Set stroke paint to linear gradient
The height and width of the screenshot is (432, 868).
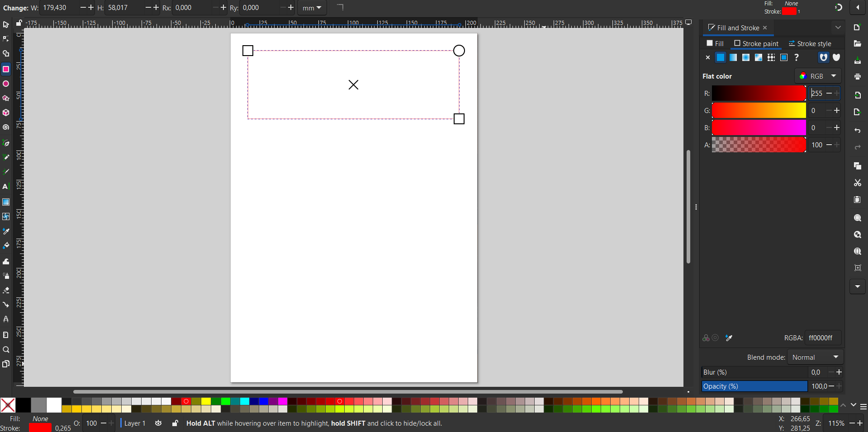(733, 57)
